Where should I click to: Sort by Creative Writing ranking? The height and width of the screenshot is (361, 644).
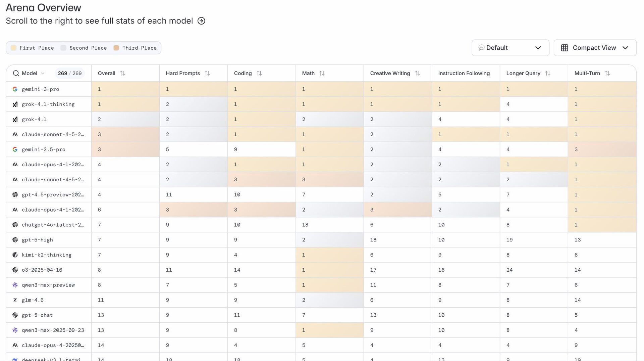(x=417, y=73)
